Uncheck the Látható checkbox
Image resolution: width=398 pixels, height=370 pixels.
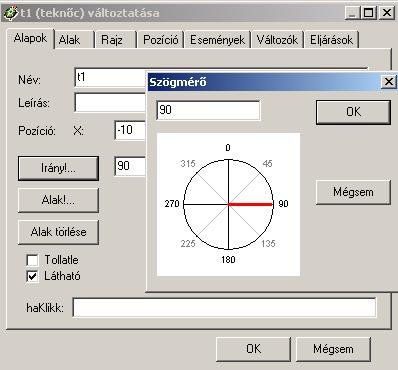point(32,276)
